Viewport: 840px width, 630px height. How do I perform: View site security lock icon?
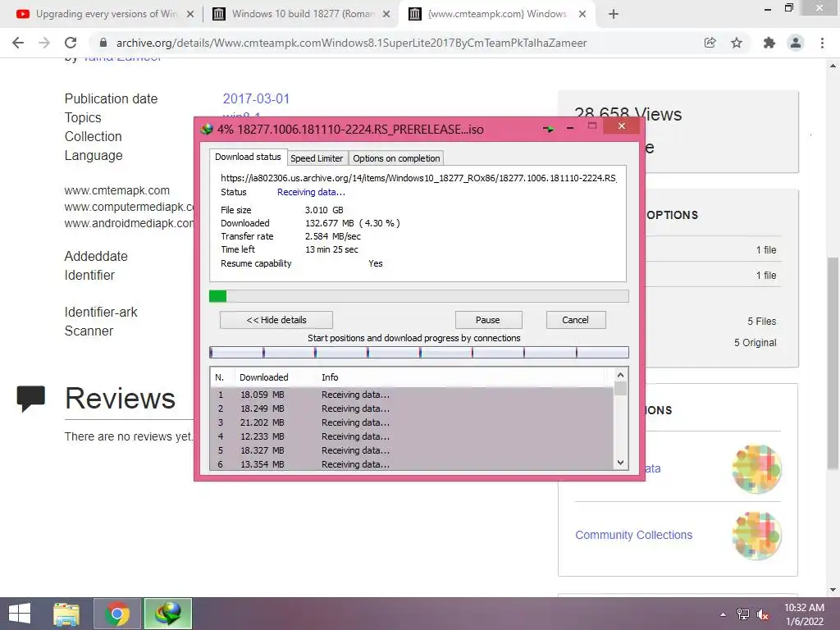click(x=103, y=43)
